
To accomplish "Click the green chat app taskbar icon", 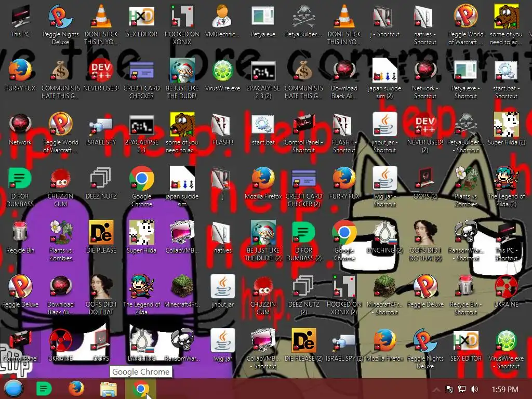I will [44, 389].
